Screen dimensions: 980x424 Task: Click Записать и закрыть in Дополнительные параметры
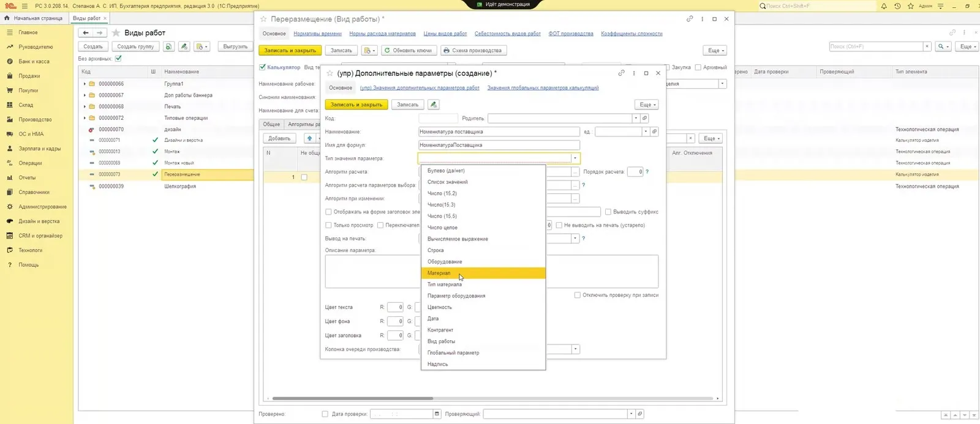click(356, 105)
